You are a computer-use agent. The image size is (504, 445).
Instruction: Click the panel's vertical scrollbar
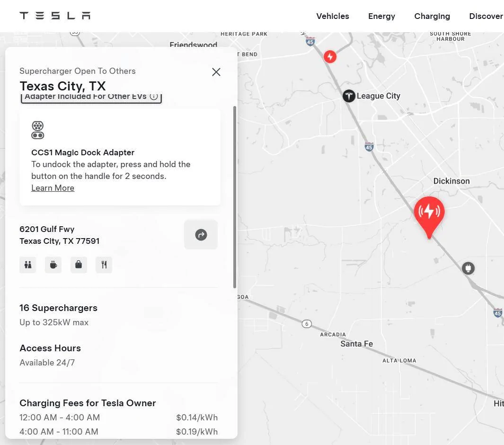[x=235, y=197]
